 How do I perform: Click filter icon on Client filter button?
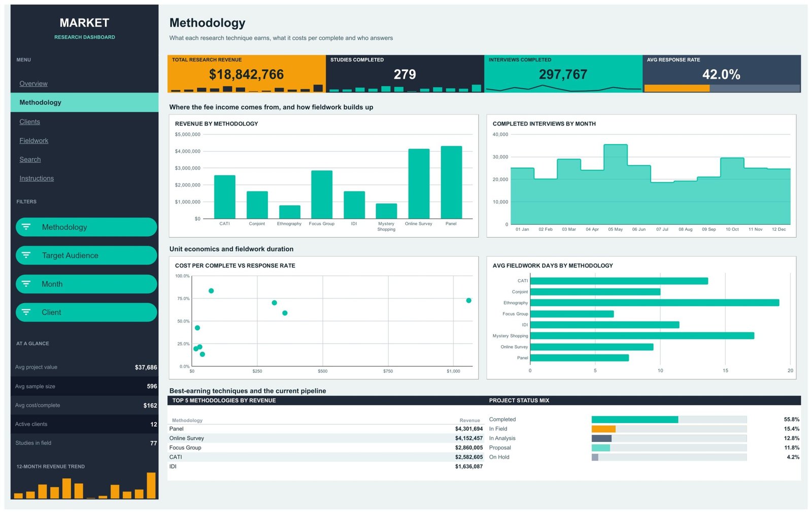pos(26,312)
